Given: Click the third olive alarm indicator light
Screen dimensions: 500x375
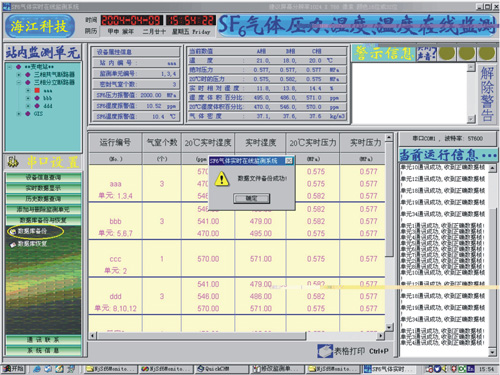Looking at the screenshot, I should (x=487, y=53).
